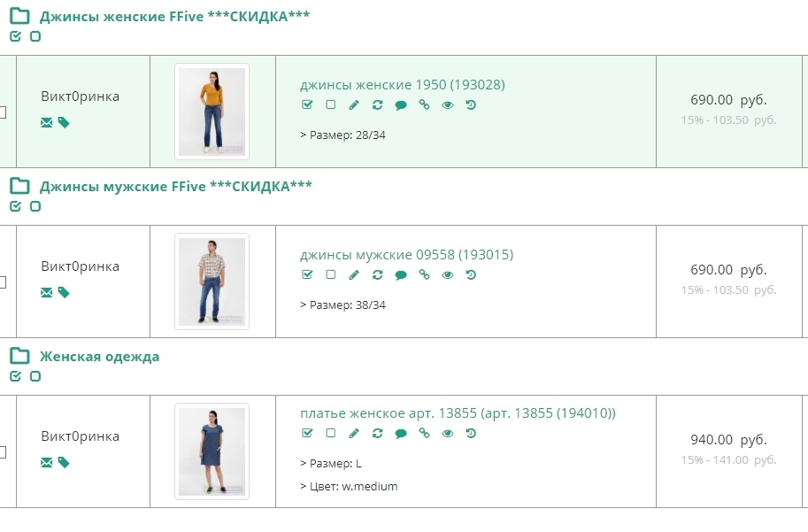Viewport: 808px width, 532px height.
Task: Collapse the Джинсы мужские FFive folder
Action: click(19, 186)
